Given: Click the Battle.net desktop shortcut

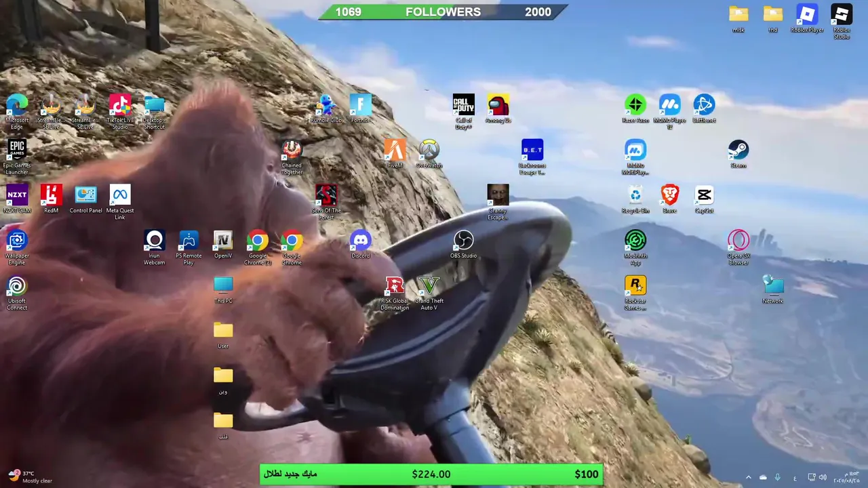Looking at the screenshot, I should 704,108.
